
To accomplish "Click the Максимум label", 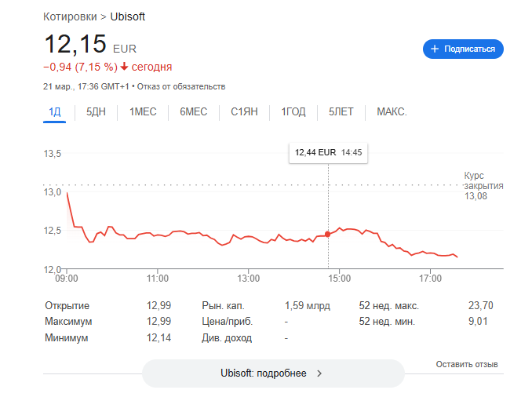I will point(68,322).
